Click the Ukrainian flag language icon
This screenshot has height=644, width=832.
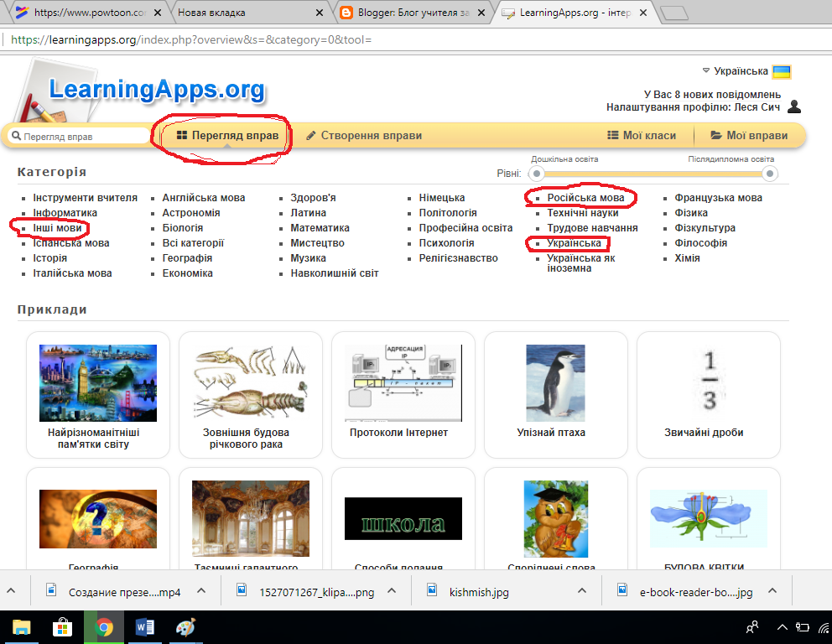pos(782,71)
